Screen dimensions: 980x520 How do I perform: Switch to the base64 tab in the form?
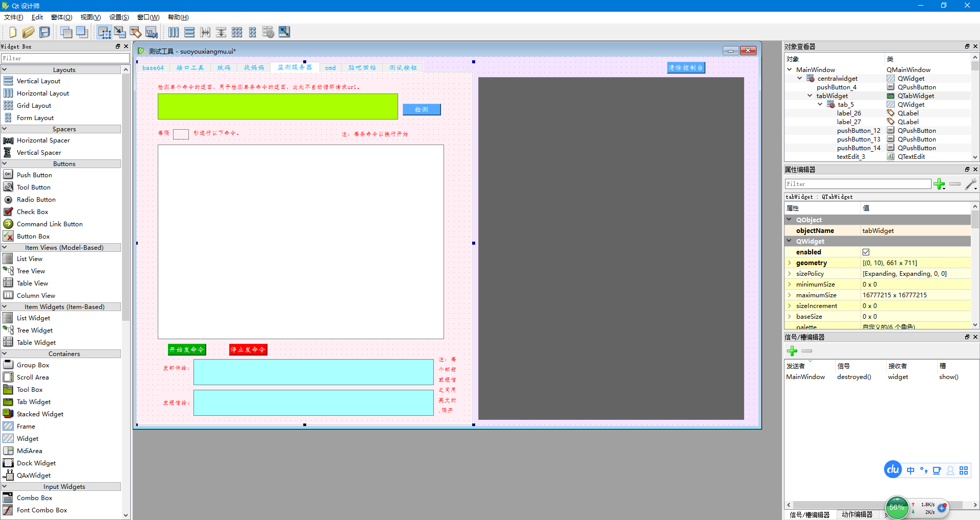(x=153, y=68)
